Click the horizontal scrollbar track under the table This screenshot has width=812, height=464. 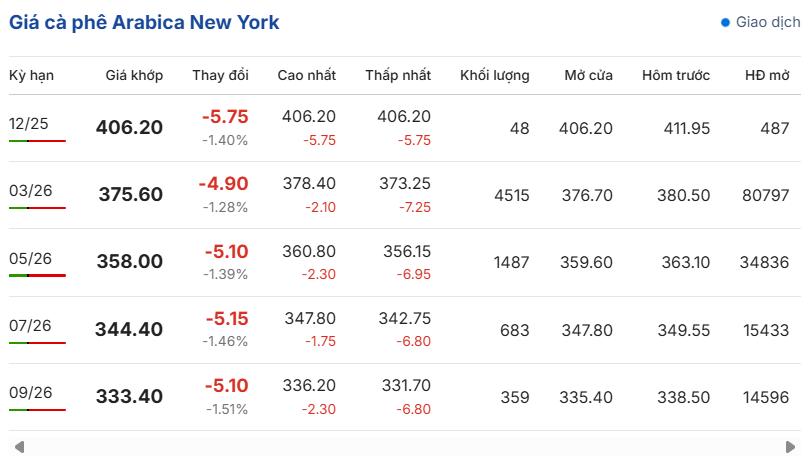[405, 446]
